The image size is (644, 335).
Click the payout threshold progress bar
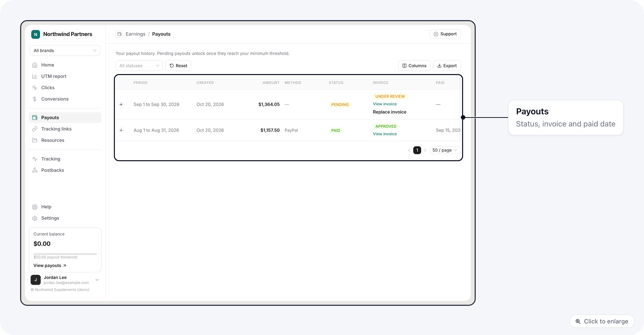(x=65, y=254)
